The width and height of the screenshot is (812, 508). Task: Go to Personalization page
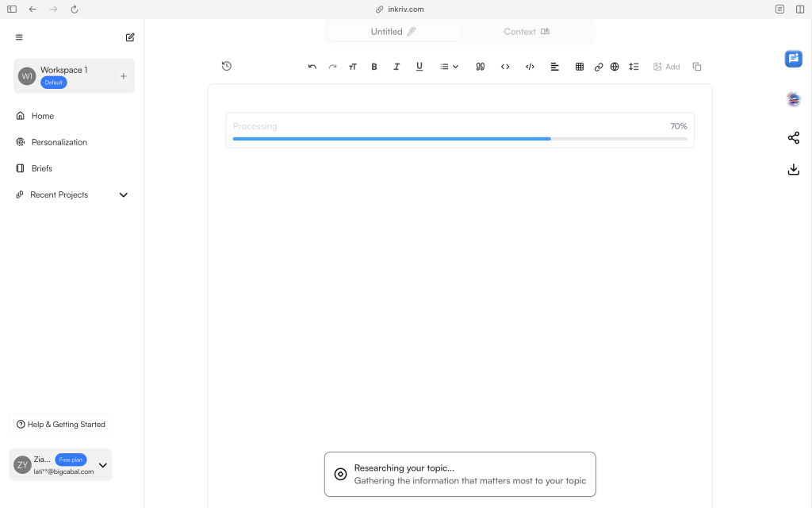(x=59, y=142)
